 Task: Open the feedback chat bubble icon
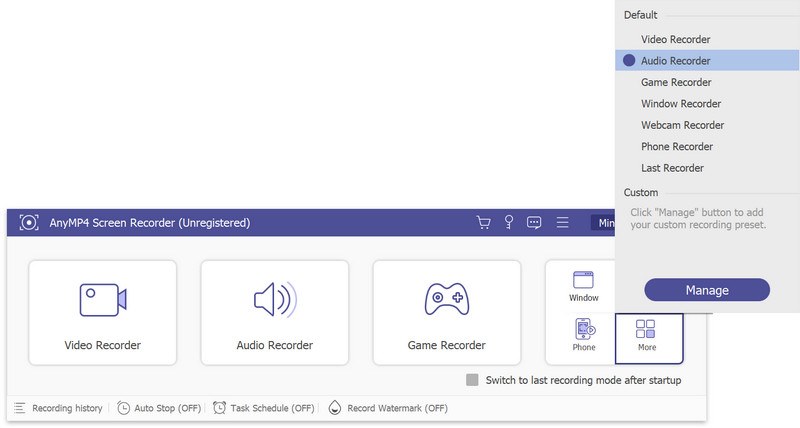(x=534, y=222)
